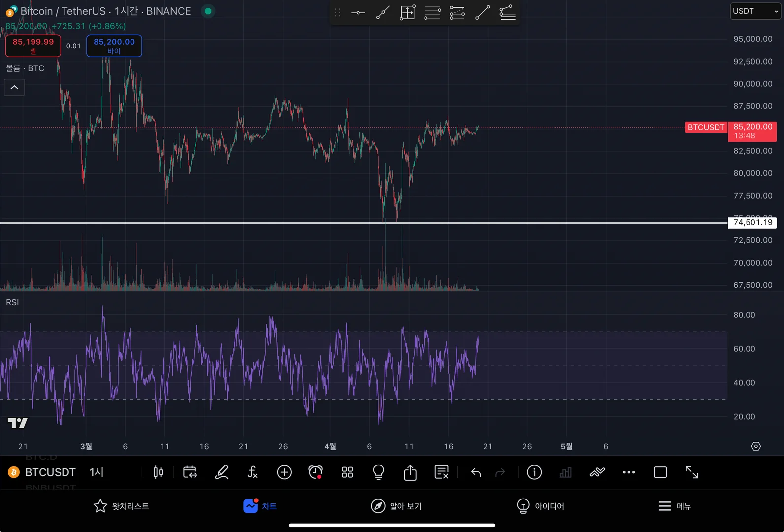
Task: Click the 20.00 RSI scale label
Action: (744, 417)
